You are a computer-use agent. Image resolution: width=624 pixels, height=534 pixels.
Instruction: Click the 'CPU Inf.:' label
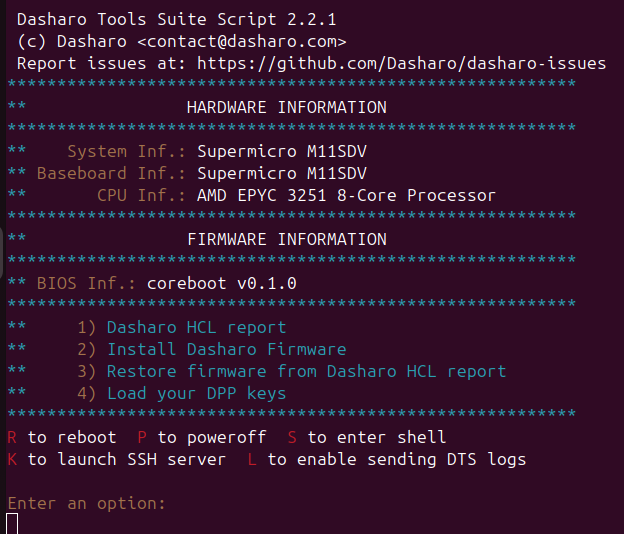point(141,195)
